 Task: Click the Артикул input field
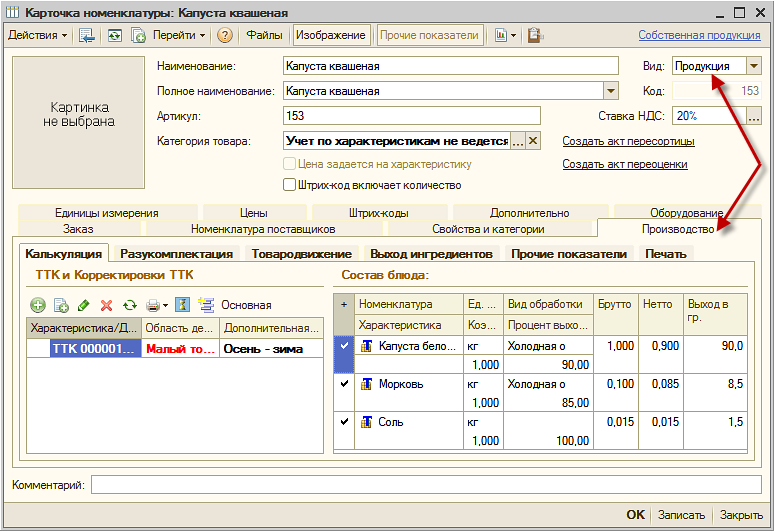pos(412,116)
